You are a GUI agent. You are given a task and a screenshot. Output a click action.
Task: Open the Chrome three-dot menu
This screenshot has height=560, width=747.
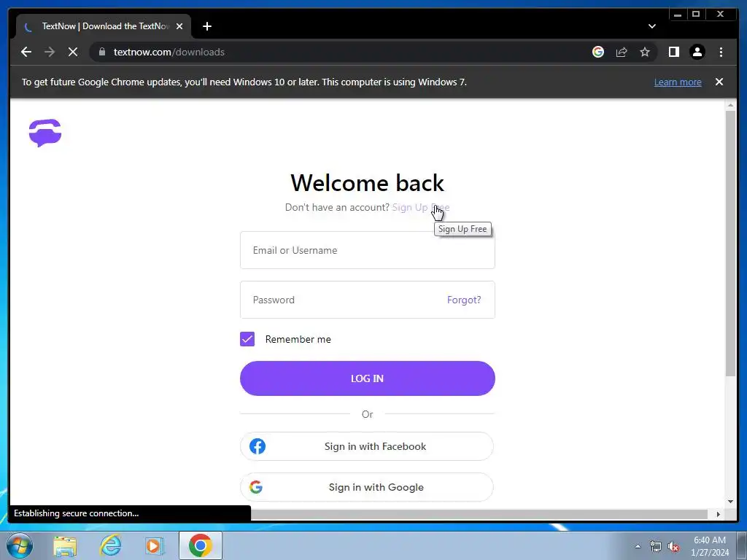[x=721, y=52]
